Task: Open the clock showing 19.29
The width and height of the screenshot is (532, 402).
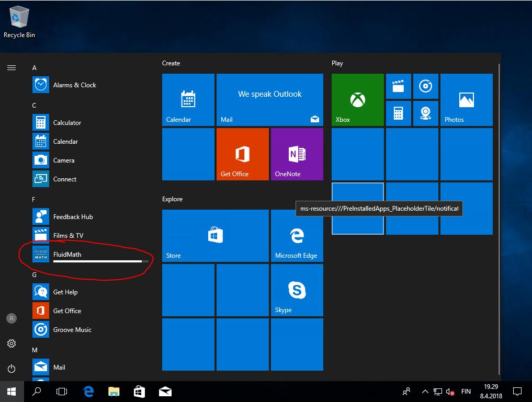Action: (x=491, y=392)
